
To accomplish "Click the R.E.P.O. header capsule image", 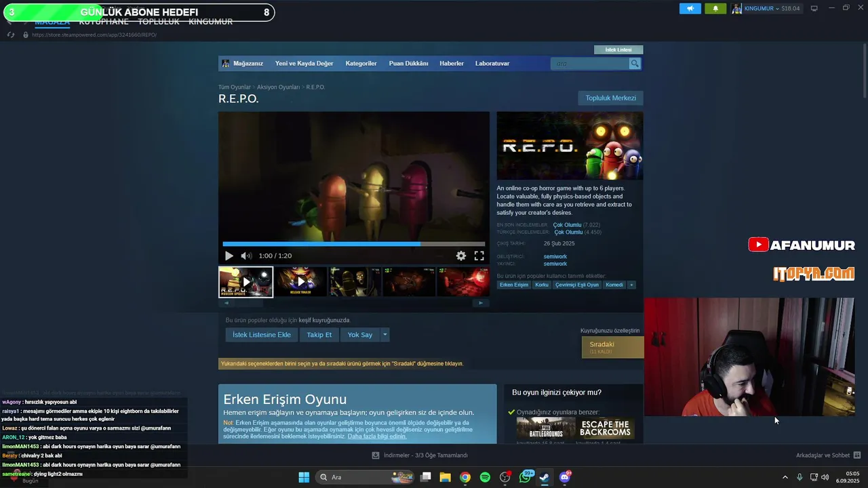I will click(570, 146).
